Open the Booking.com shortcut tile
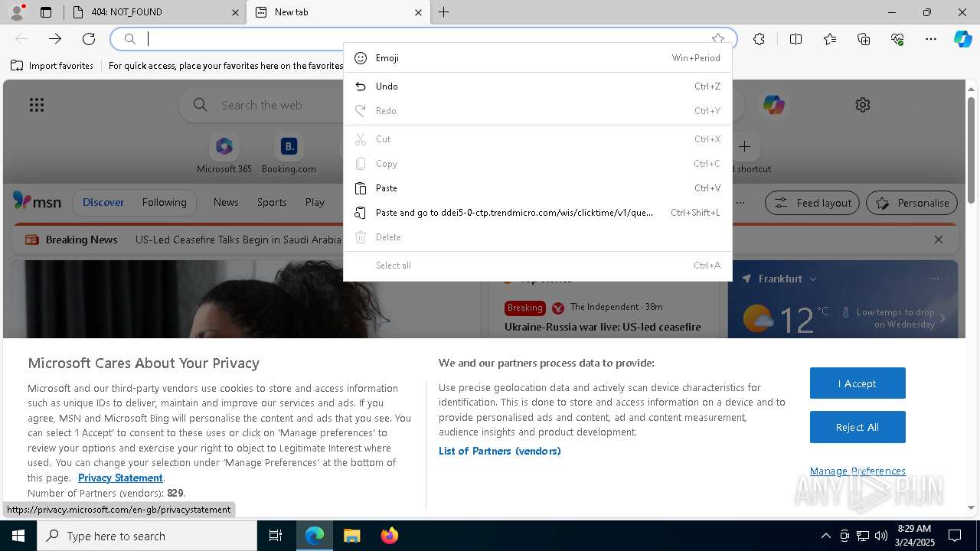Viewport: 980px width, 551px height. click(289, 154)
